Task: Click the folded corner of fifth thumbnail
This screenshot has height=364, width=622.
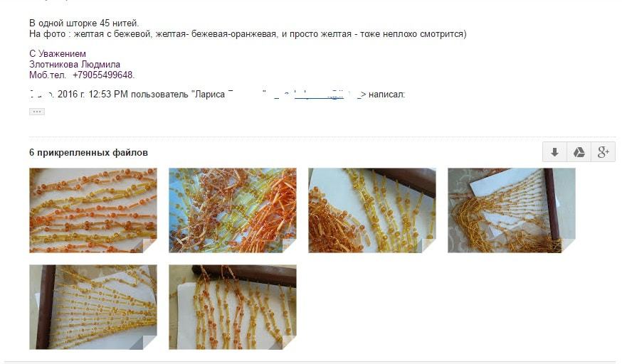Action: pos(150,343)
